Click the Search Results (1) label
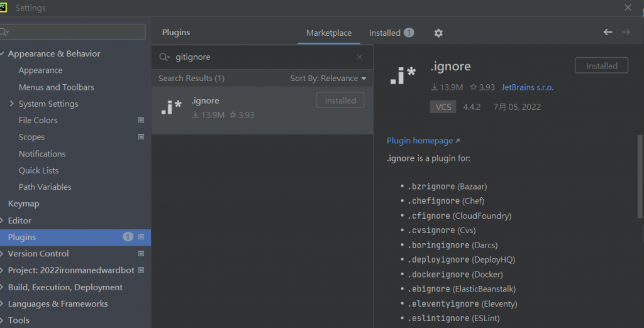 (x=191, y=78)
